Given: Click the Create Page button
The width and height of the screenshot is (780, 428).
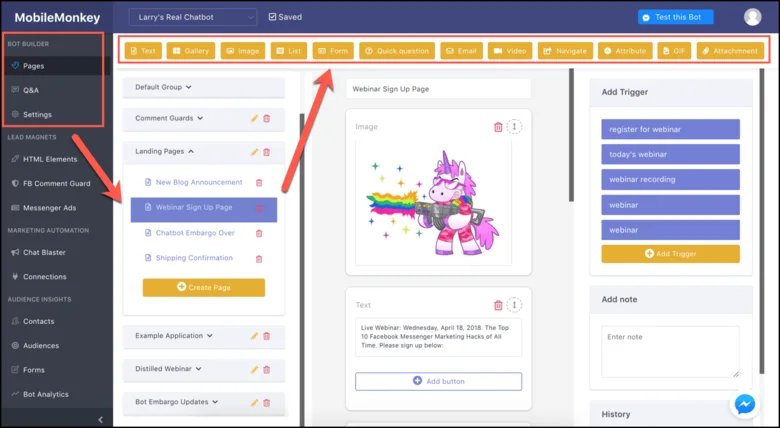Looking at the screenshot, I should pos(204,288).
